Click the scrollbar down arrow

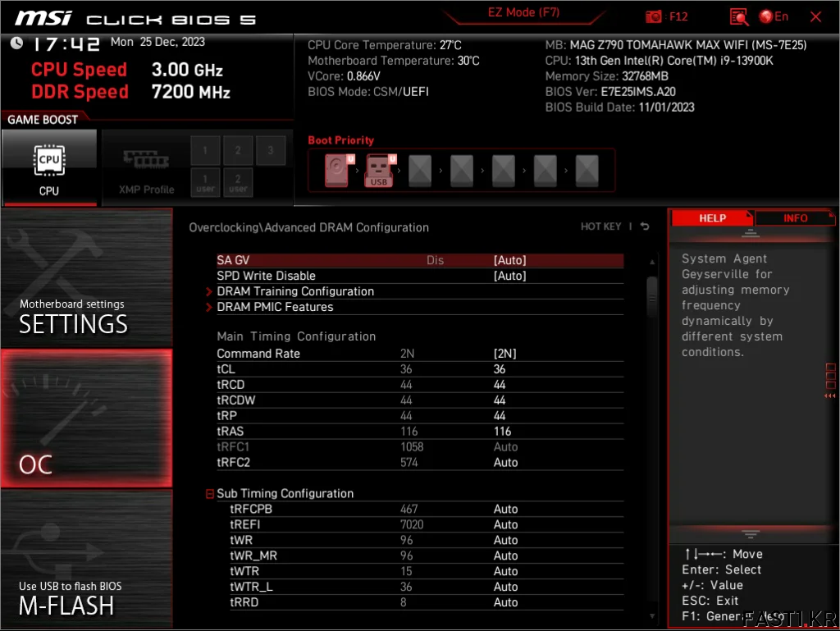[x=652, y=616]
